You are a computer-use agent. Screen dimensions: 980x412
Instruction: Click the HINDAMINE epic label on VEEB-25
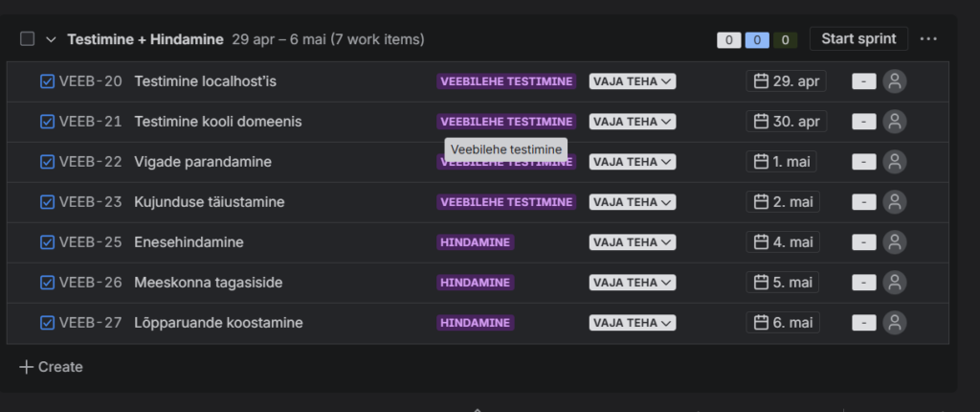point(476,242)
